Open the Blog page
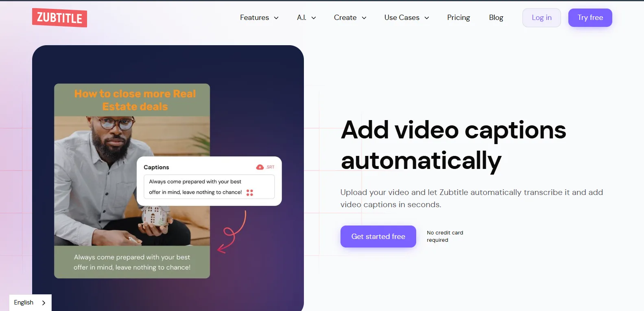 (x=496, y=18)
